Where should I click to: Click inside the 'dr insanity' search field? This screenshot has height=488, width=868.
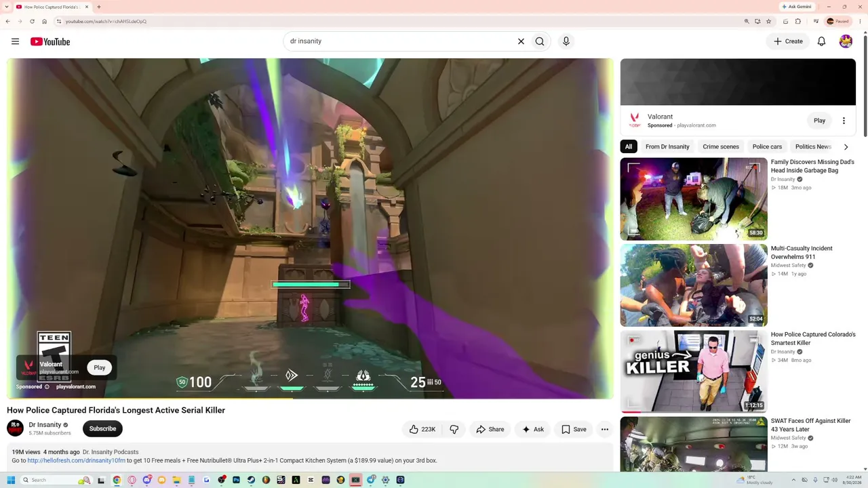(400, 41)
